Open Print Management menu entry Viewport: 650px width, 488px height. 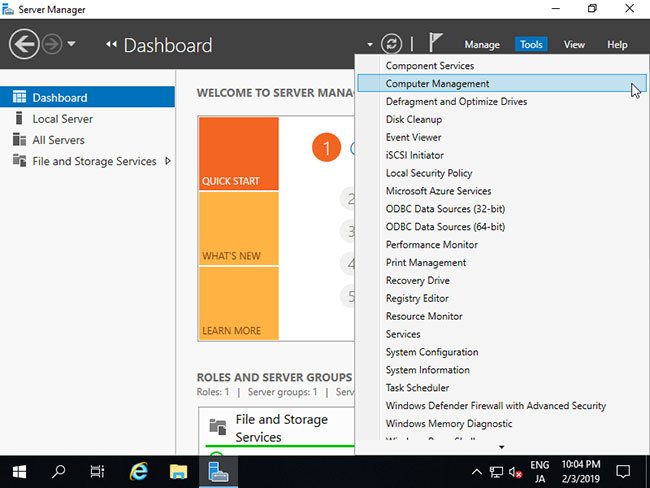click(502, 262)
